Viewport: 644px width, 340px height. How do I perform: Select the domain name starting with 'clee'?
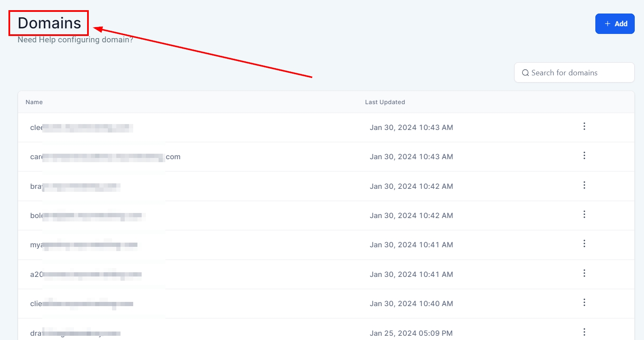pos(81,127)
